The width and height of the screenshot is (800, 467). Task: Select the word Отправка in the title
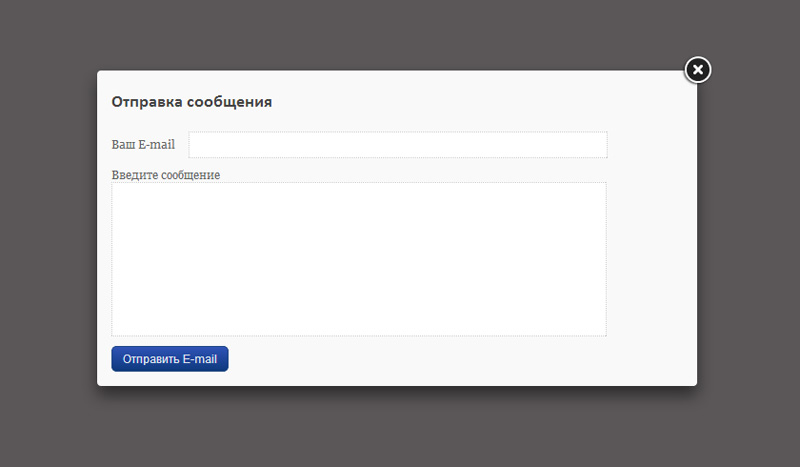[x=147, y=102]
